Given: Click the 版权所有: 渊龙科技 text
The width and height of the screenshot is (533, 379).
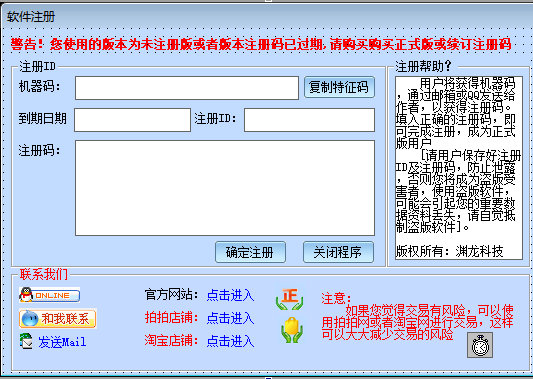Looking at the screenshot, I should point(449,251).
